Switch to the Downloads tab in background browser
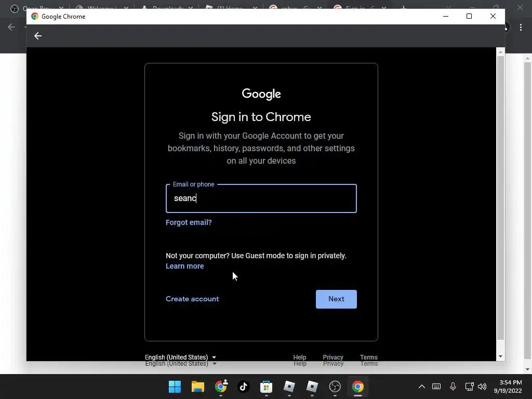532x399 pixels. click(167, 7)
